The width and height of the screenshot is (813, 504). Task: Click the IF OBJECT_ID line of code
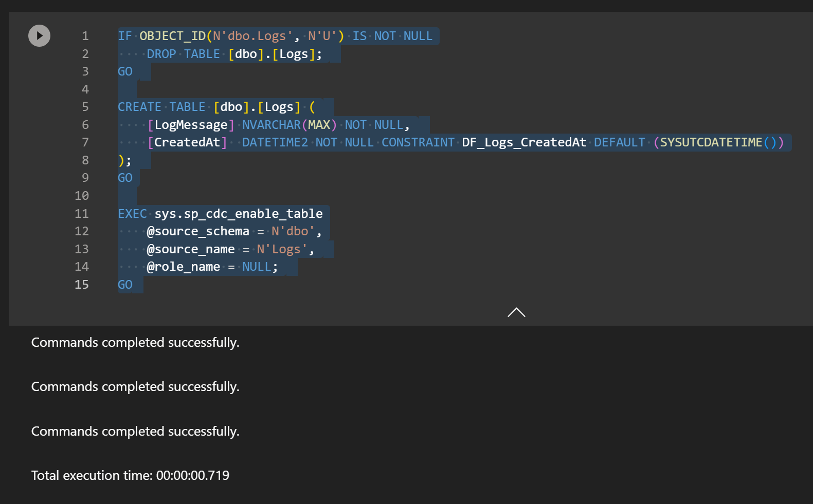[x=275, y=36]
